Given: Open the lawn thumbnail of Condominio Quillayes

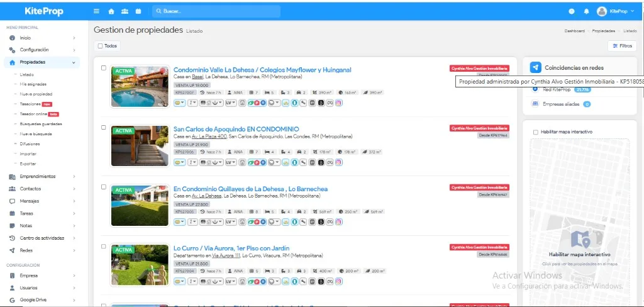Looking at the screenshot, I should (140, 206).
